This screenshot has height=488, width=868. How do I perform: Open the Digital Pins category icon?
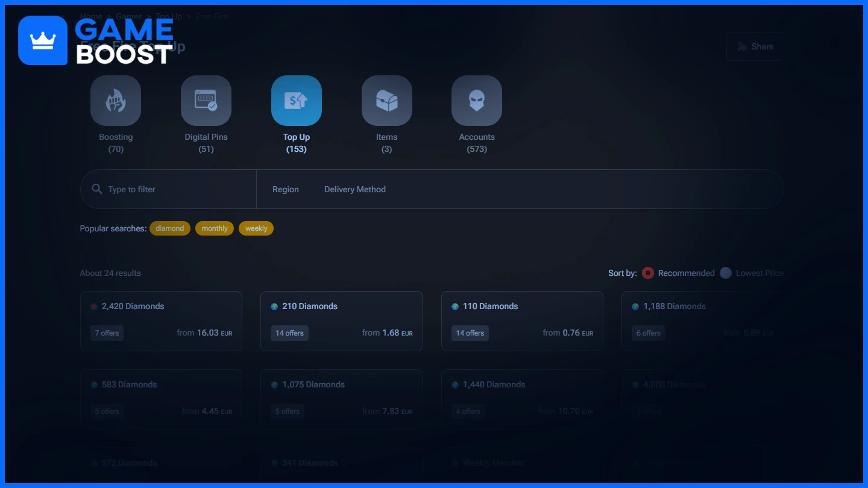pyautogui.click(x=206, y=101)
